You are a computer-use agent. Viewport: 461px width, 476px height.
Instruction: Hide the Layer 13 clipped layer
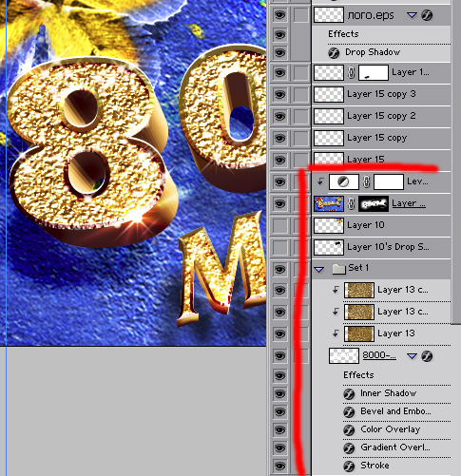(x=279, y=333)
